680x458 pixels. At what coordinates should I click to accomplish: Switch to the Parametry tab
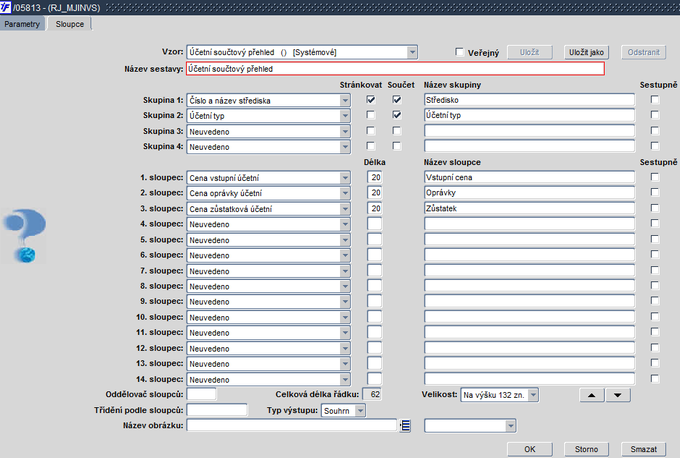(22, 22)
